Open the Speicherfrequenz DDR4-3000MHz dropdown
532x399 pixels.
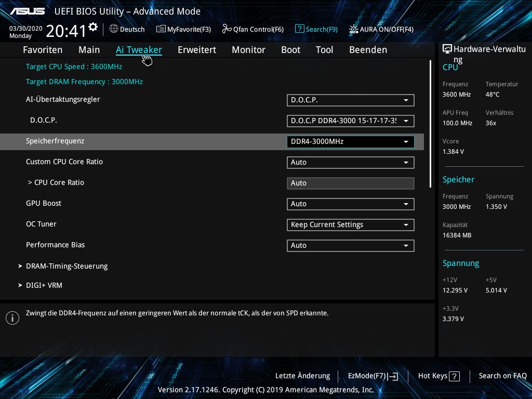pyautogui.click(x=350, y=141)
